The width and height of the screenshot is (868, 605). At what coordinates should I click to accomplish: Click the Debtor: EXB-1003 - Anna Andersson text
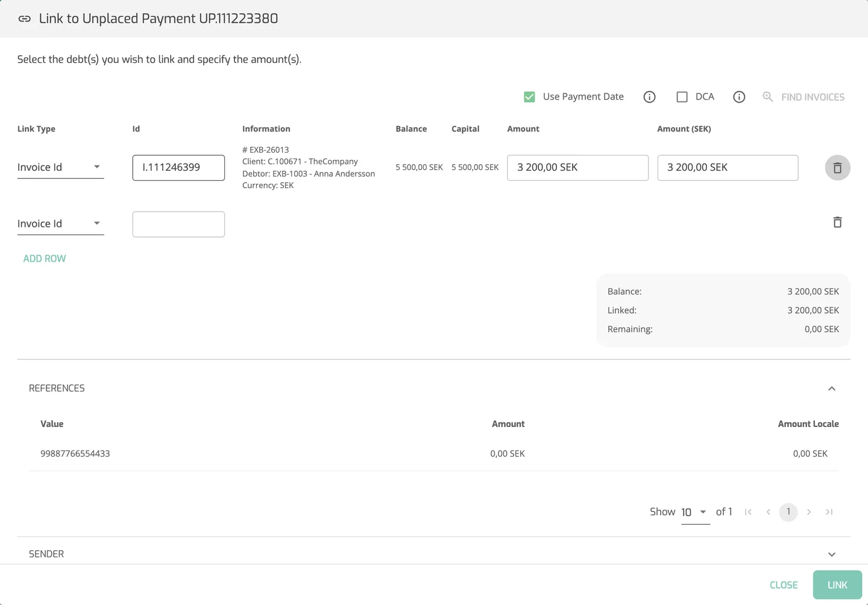point(309,174)
